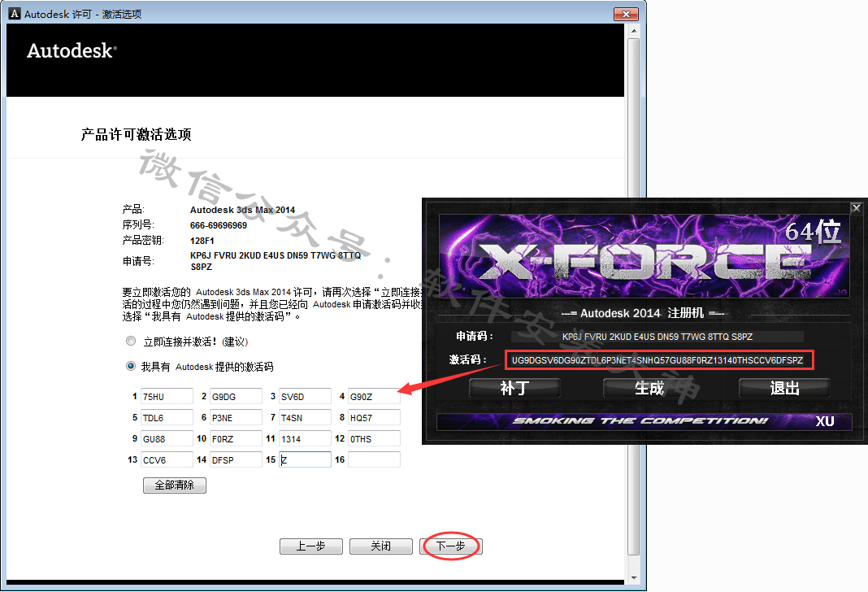868x592 pixels.
Task: Click the 生成 generate button in X-Force
Action: coord(649,388)
